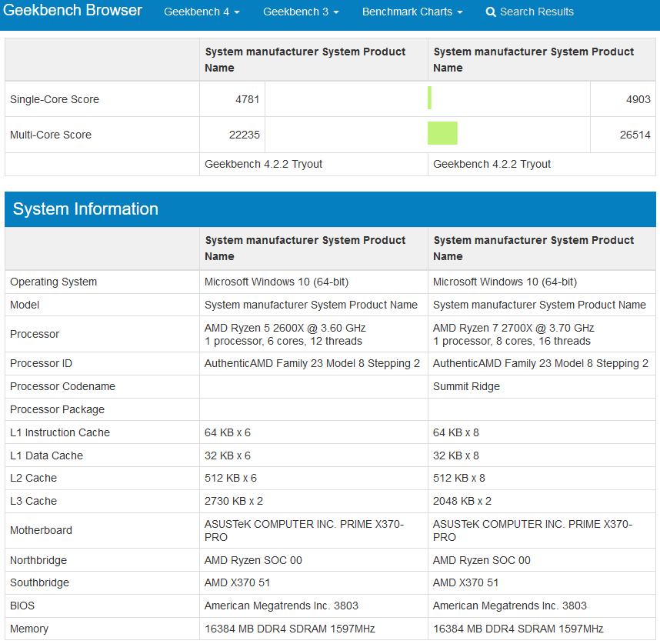
Task: Click the Operating System row label
Action: pos(53,282)
